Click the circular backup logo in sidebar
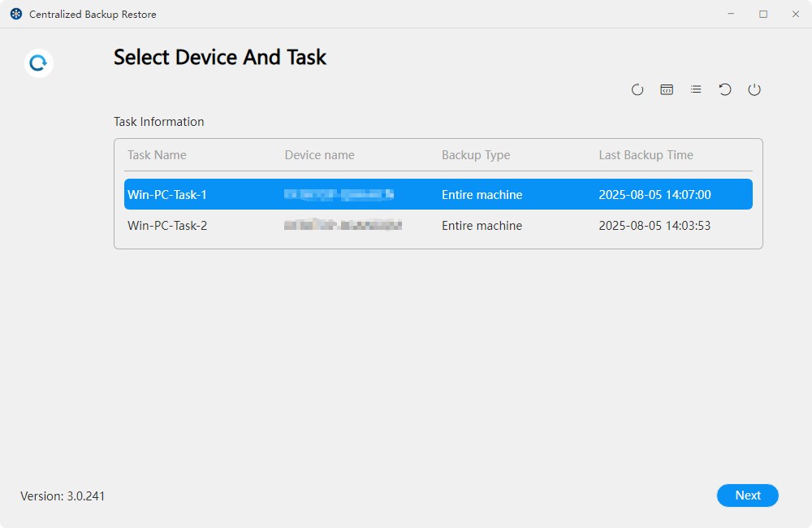Image resolution: width=812 pixels, height=528 pixels. pos(38,63)
